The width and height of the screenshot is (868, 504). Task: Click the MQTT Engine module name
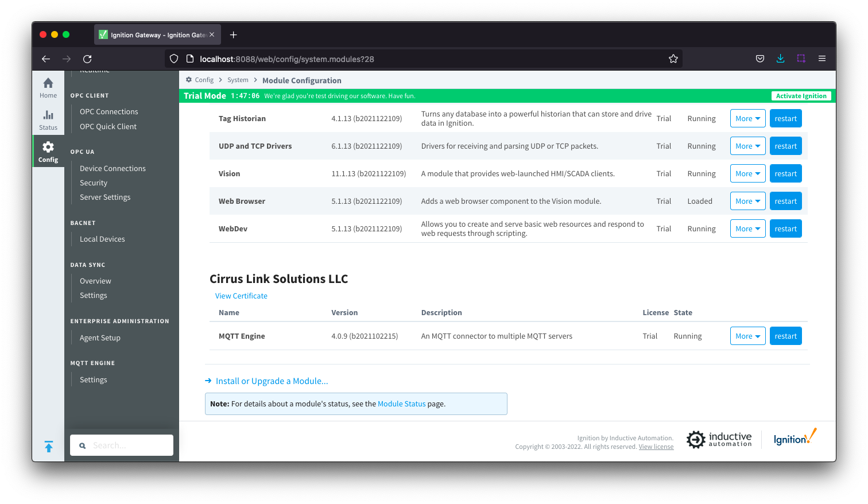(x=242, y=336)
